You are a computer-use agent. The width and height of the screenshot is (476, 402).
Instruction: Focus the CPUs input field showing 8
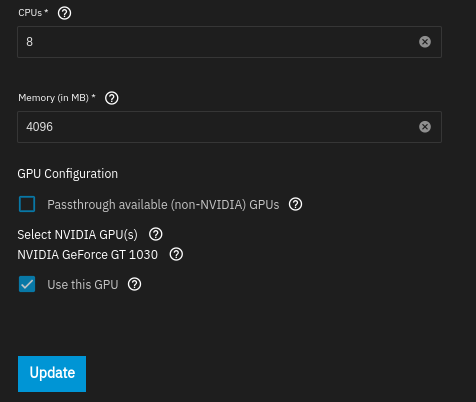(229, 42)
